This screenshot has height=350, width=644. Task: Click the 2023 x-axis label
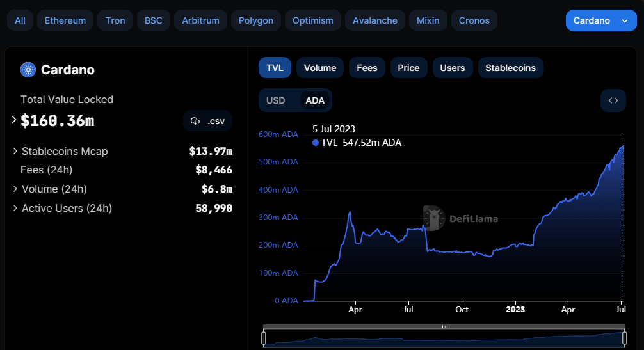(x=515, y=310)
